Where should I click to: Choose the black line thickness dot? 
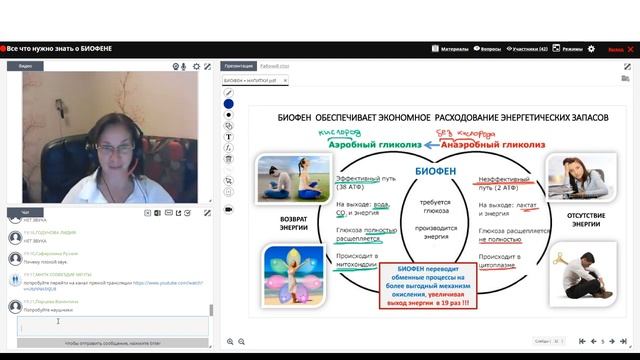(229, 115)
